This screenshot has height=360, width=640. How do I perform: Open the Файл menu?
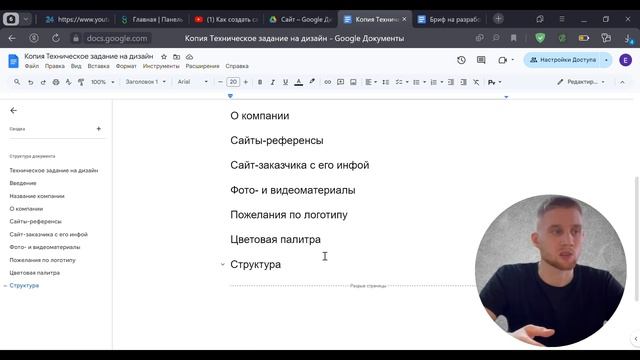point(31,66)
